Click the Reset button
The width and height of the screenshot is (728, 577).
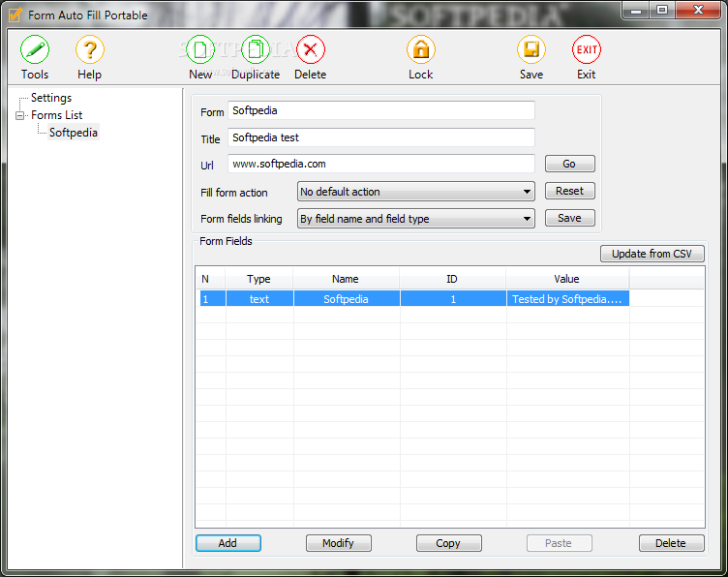tap(569, 191)
